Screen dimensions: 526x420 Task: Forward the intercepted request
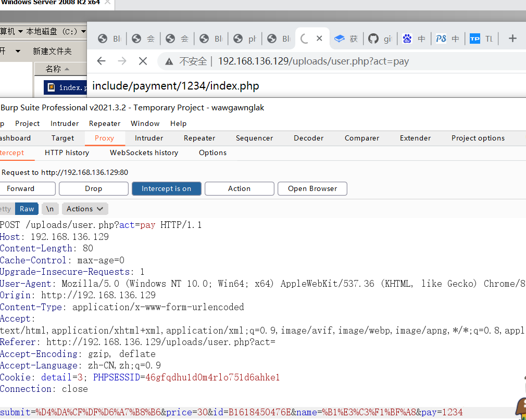tap(27, 188)
